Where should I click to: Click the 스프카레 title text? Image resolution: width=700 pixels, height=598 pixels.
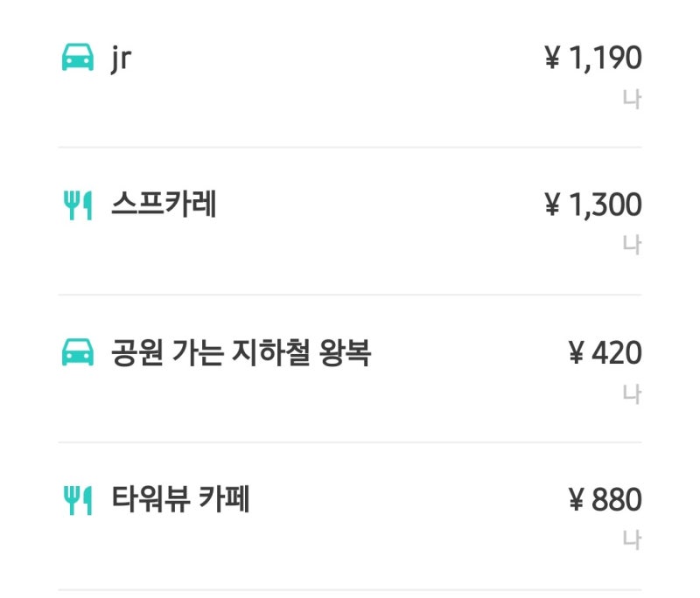(164, 204)
